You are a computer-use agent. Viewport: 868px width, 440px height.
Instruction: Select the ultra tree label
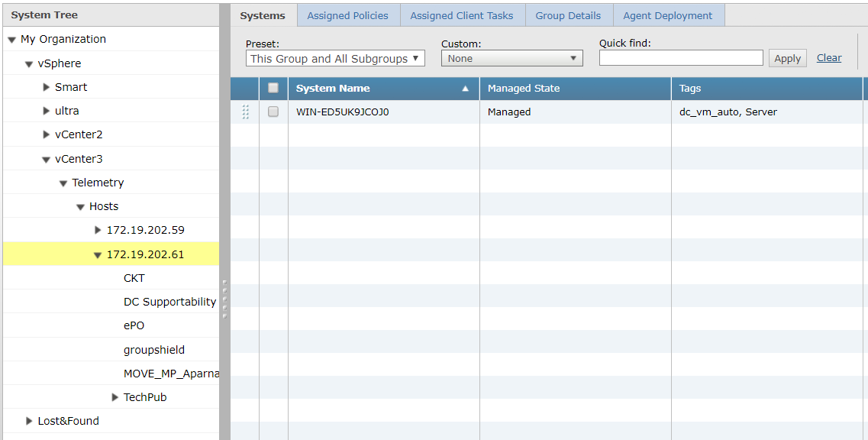(67, 111)
